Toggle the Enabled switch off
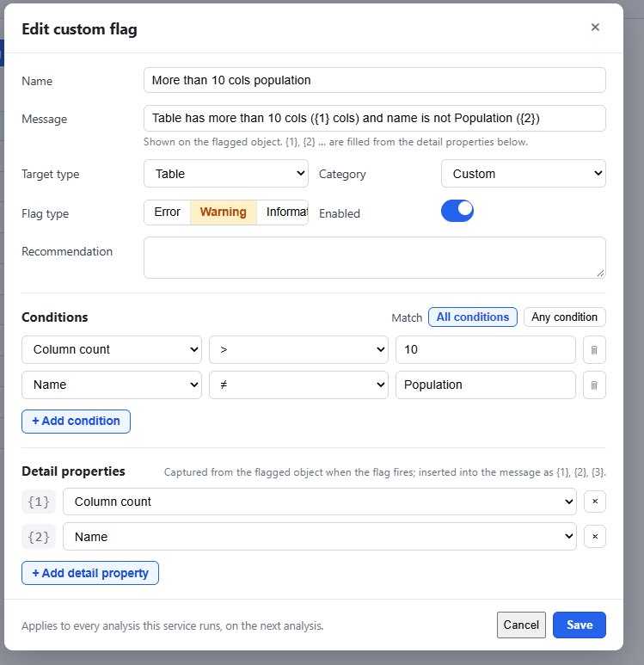 457,211
